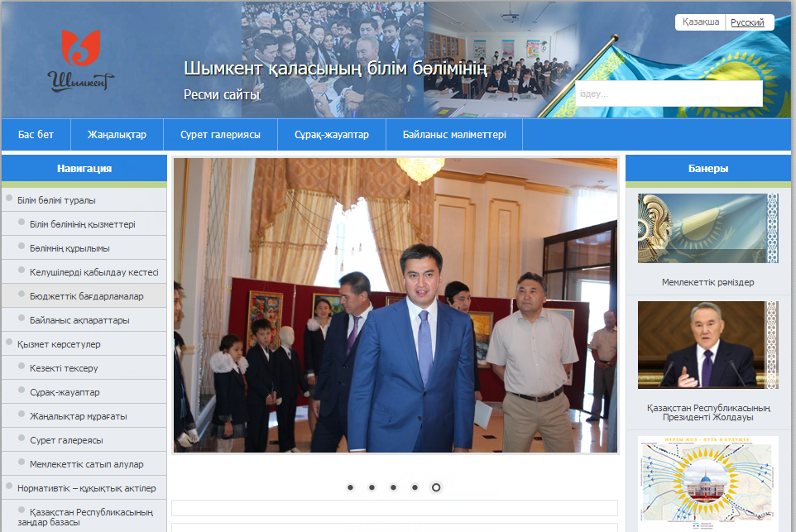Click the main slideshow photo
Screen dimensions: 796x532
click(x=396, y=305)
